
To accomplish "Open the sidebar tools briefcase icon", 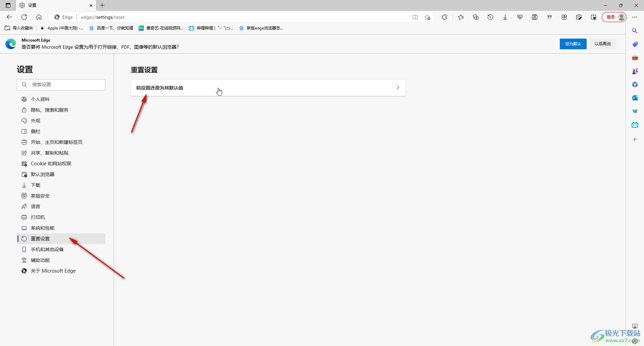I will tap(635, 58).
